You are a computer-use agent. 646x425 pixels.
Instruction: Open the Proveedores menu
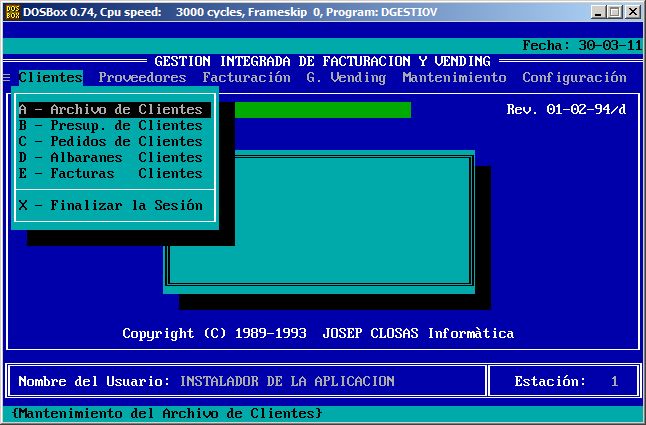pos(142,77)
